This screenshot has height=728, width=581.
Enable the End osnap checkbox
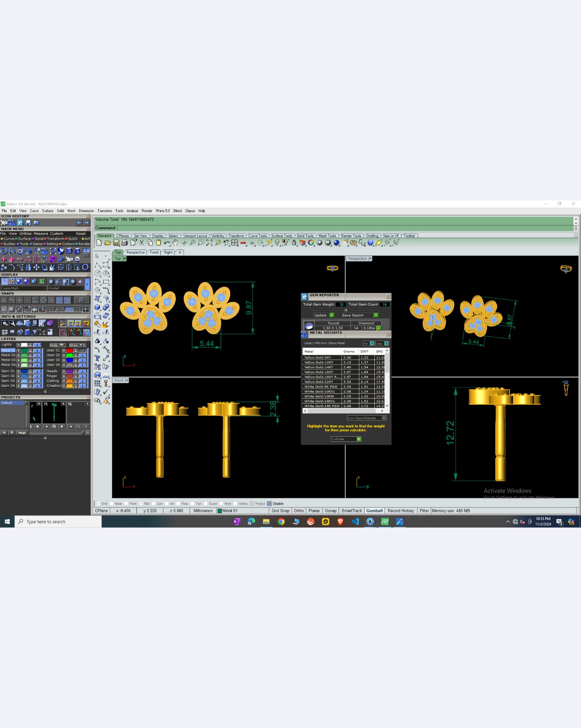coord(98,504)
